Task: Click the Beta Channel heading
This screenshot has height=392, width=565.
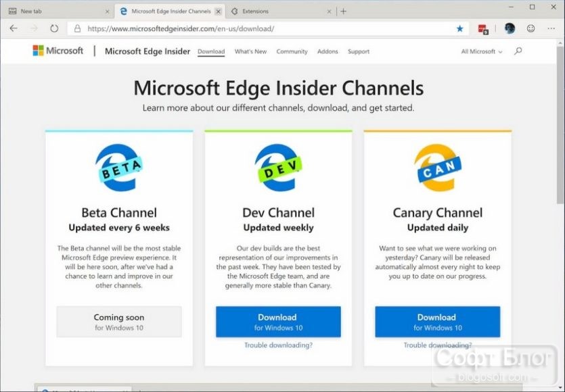Action: point(119,212)
